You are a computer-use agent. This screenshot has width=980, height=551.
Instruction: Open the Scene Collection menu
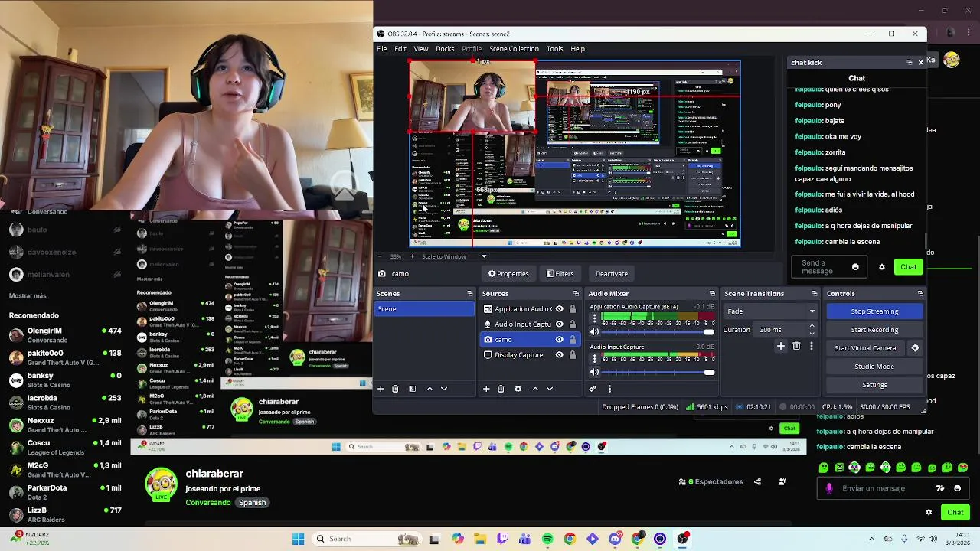514,49
